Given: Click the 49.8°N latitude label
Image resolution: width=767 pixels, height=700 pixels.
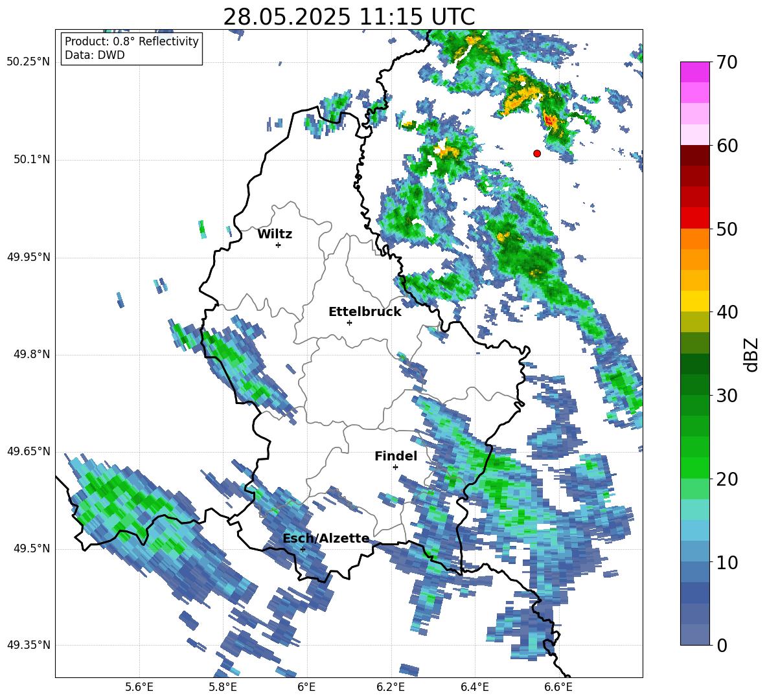Looking at the screenshot, I should 31,354.
